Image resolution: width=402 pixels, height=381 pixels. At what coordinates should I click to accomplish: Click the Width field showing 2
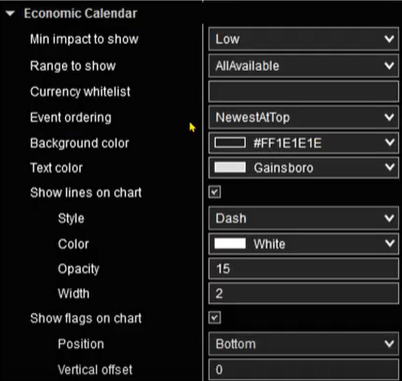click(303, 293)
